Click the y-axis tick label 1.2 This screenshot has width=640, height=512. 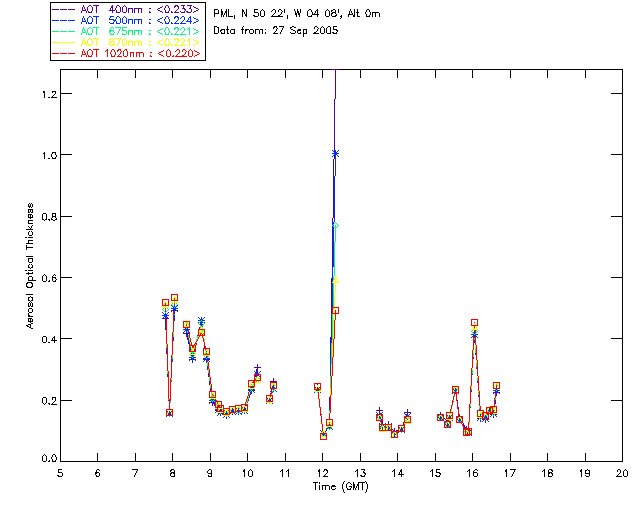(49, 94)
